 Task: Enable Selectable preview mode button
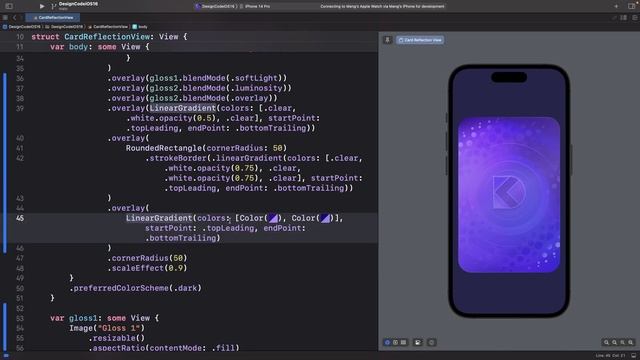coord(396,342)
